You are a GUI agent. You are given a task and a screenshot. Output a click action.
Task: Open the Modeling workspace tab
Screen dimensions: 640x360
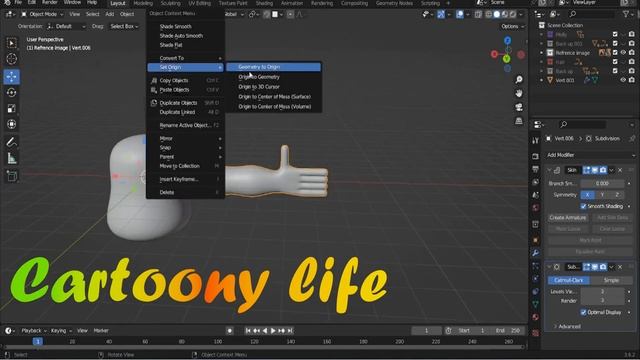143,3
